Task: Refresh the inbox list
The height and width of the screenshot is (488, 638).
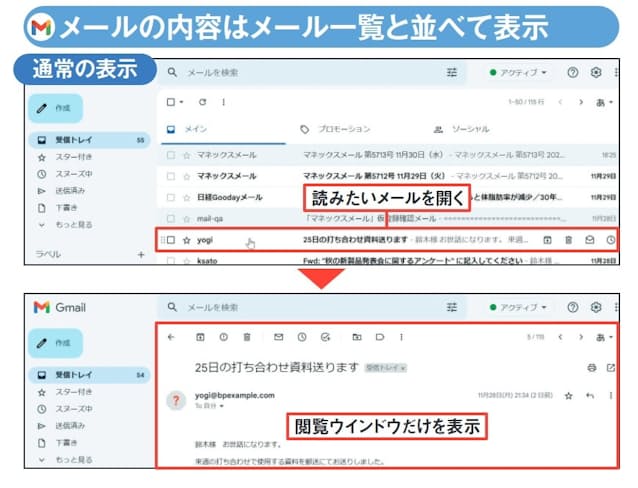Action: tap(203, 102)
